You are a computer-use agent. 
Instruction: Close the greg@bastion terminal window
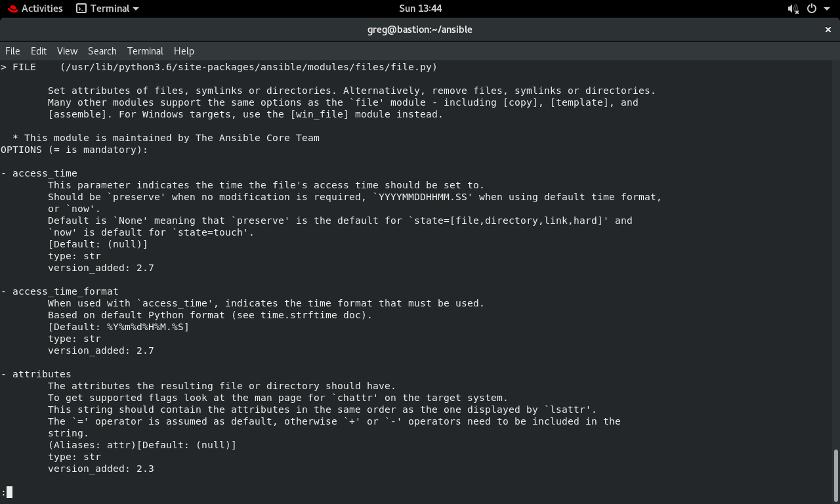tap(828, 30)
